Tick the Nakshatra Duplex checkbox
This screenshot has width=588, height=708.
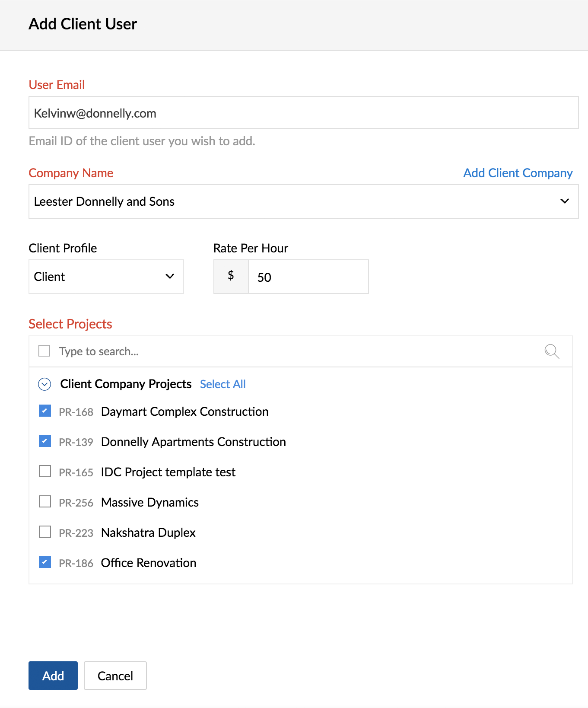[x=45, y=532]
